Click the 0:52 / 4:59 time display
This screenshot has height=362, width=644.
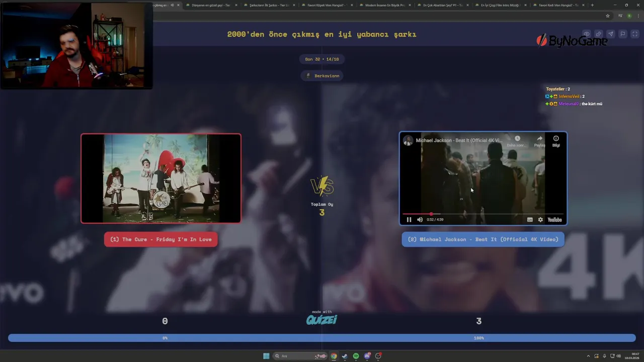coord(435,220)
